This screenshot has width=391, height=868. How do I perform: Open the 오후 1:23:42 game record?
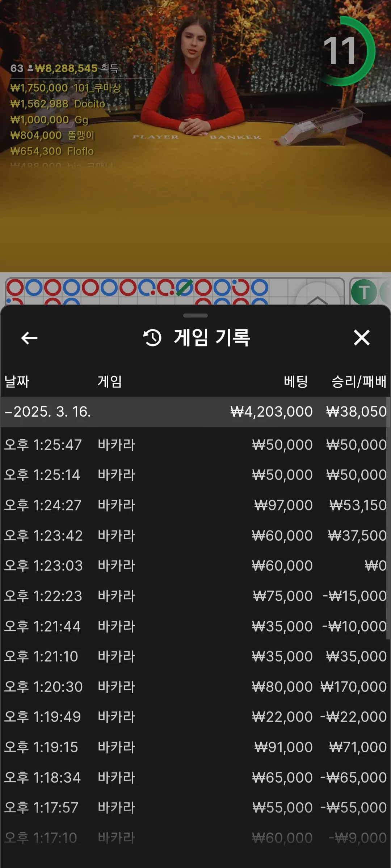tap(195, 535)
